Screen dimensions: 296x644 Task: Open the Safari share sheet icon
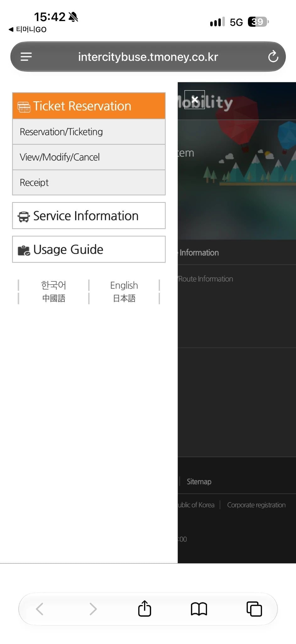click(x=145, y=608)
